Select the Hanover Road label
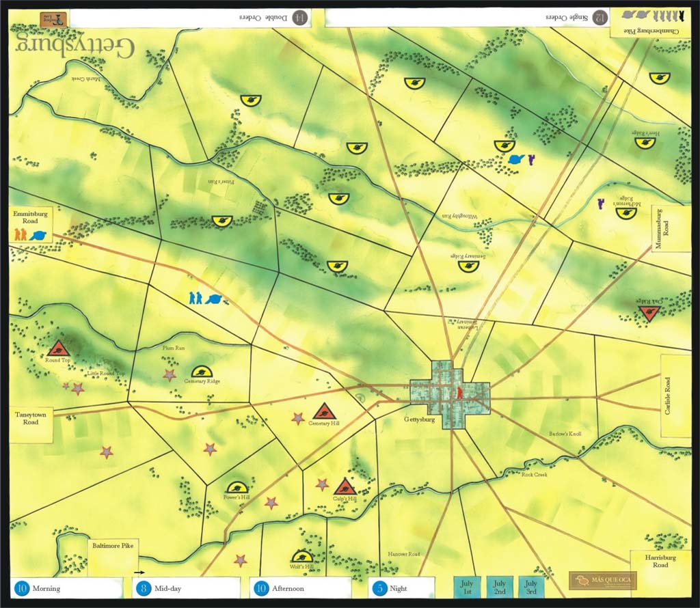Screen dimensions: 700x608 click(404, 554)
